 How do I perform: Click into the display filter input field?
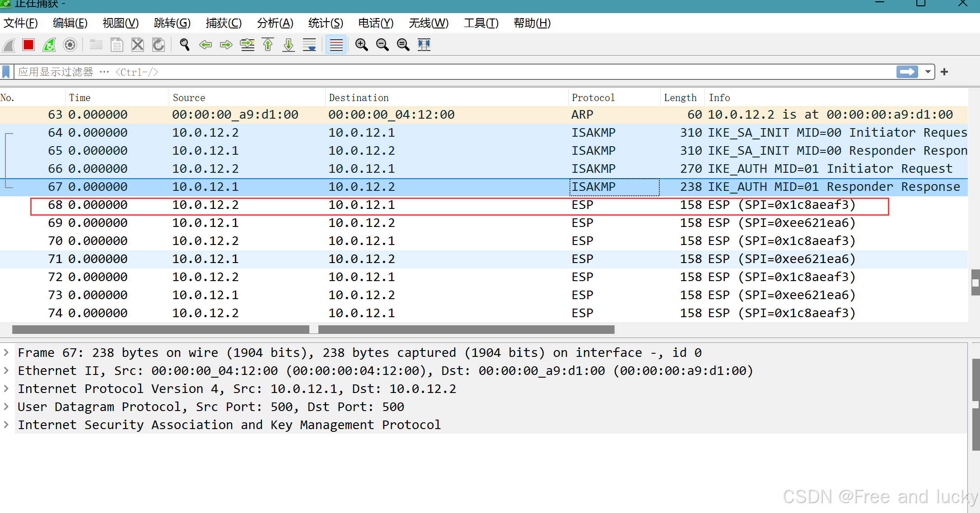[x=452, y=72]
